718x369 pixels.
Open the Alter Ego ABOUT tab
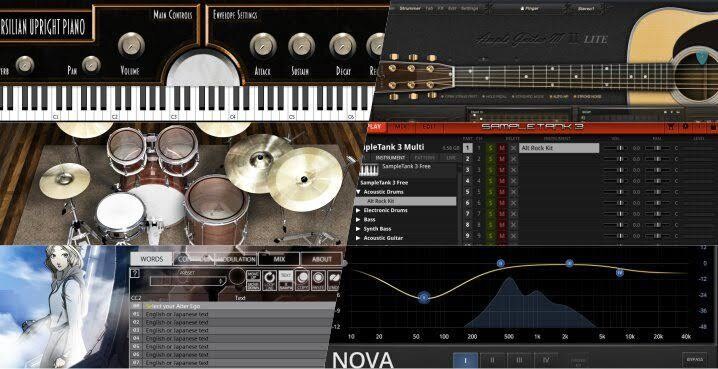click(x=321, y=259)
